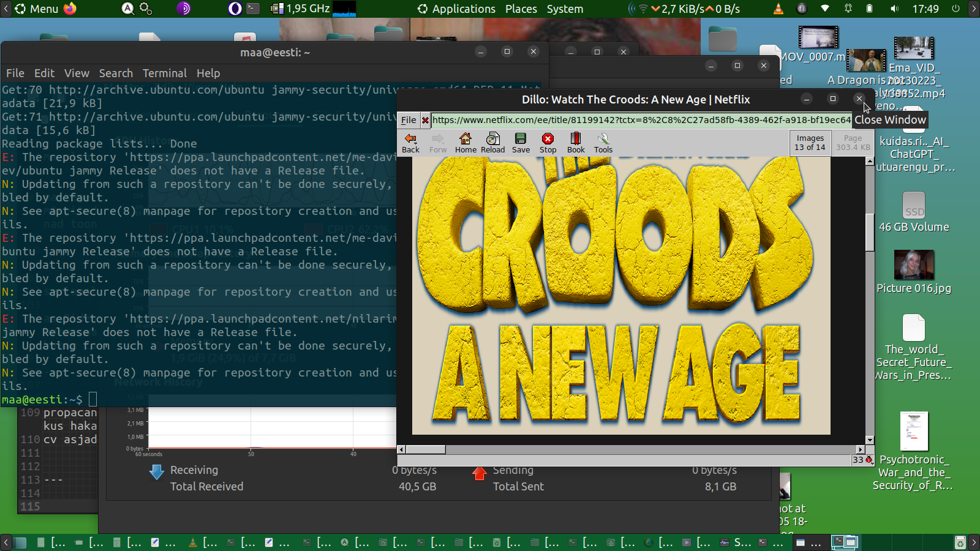Clear the URL with red X button
The image size is (980, 551).
(x=425, y=121)
